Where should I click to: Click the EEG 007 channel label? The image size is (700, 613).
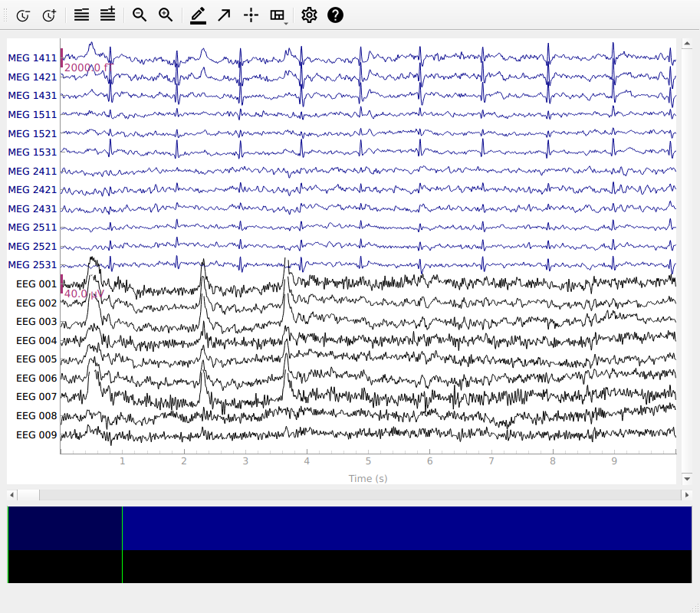point(36,397)
